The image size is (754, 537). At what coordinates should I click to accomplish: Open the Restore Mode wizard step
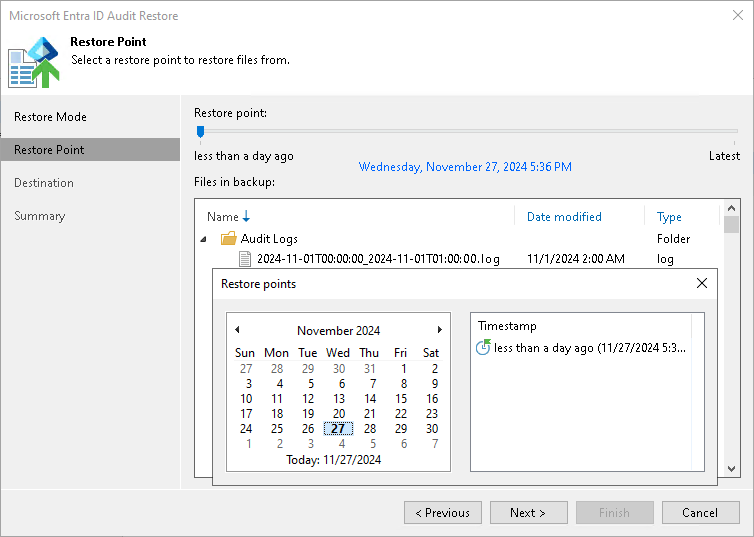(50, 117)
